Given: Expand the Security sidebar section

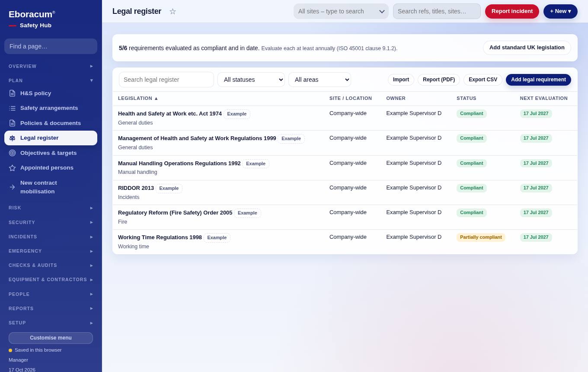Looking at the screenshot, I should click(51, 222).
